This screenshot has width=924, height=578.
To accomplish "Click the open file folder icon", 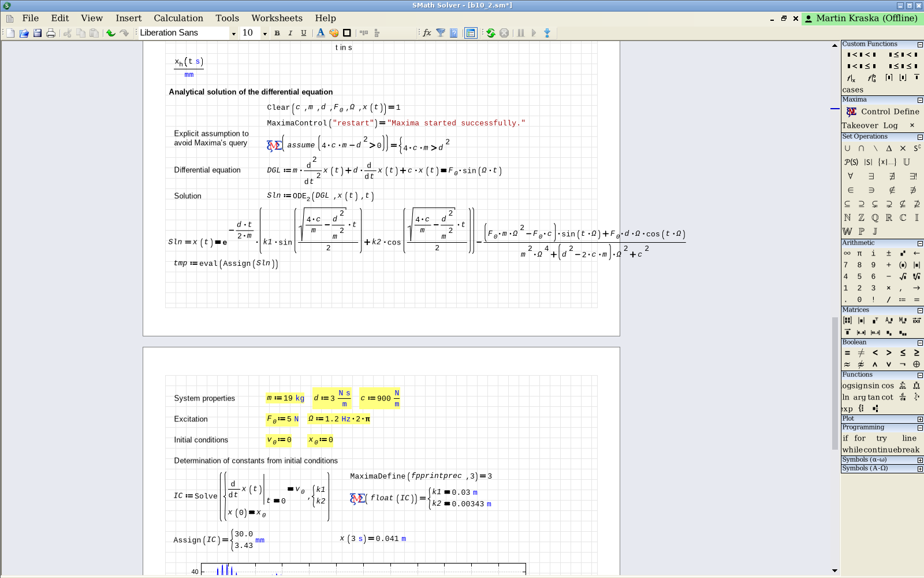I will 24,33.
